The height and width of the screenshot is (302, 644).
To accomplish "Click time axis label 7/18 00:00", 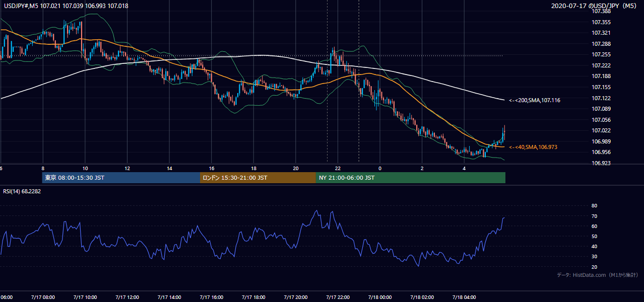I will coord(380,297).
